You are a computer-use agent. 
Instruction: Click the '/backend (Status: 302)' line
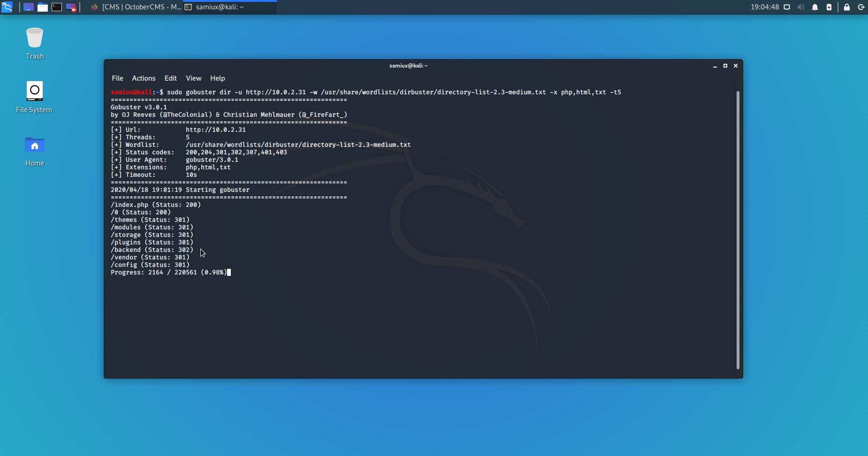click(152, 250)
